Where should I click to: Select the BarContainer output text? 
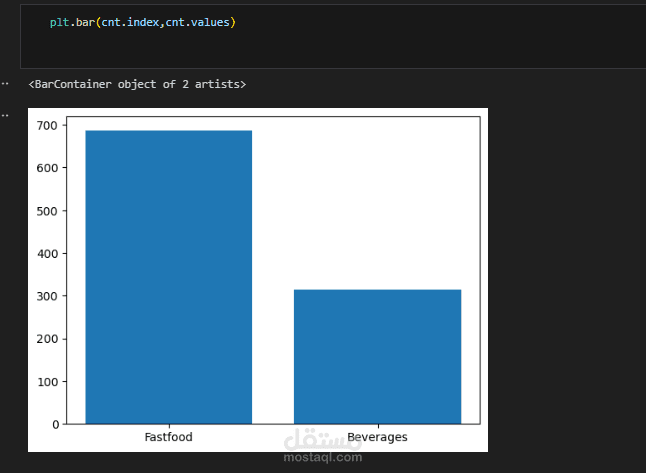pos(137,84)
